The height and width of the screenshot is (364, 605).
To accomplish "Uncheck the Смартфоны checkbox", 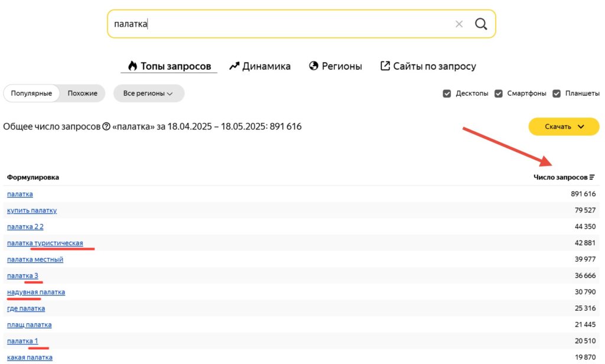I will [x=499, y=93].
